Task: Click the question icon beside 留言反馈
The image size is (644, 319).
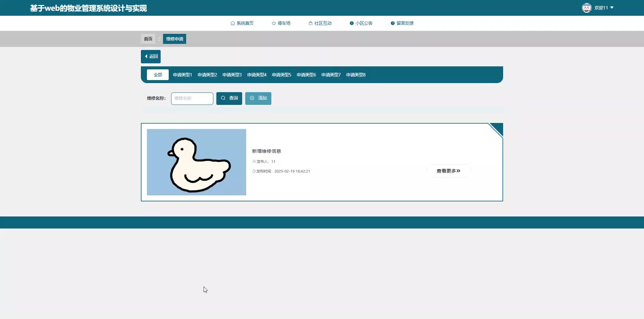Action: point(392,23)
